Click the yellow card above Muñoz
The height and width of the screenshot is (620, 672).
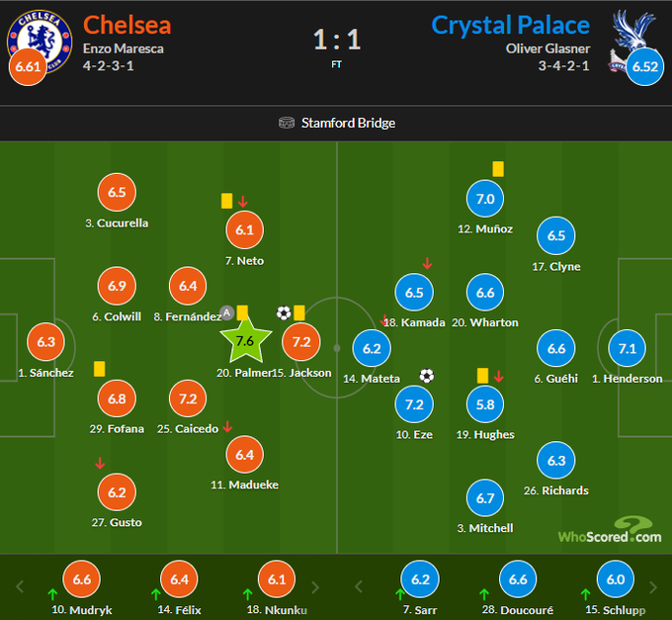coord(498,169)
